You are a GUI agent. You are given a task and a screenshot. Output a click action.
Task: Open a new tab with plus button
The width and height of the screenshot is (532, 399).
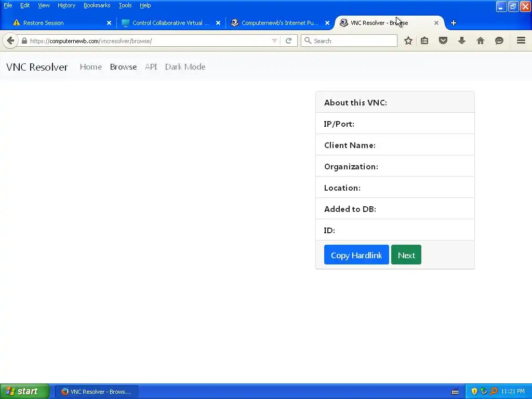tap(453, 23)
